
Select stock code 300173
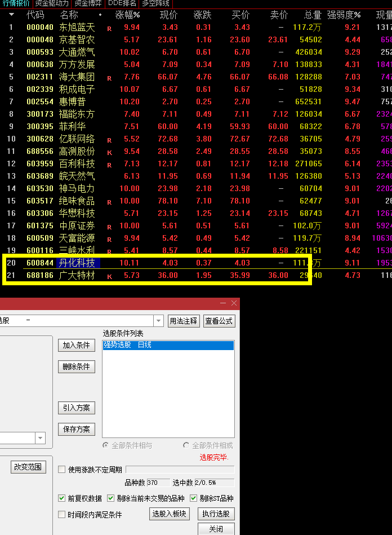click(40, 114)
